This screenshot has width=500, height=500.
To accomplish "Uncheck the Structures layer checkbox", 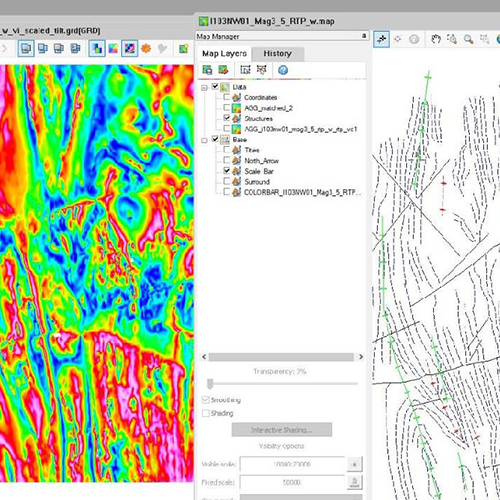I will pos(227,118).
